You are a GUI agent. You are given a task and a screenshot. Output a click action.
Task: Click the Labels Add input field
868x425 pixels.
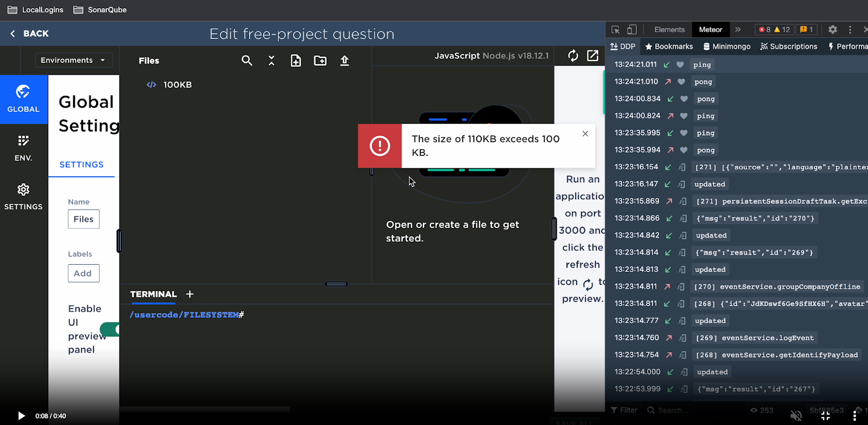coord(84,274)
